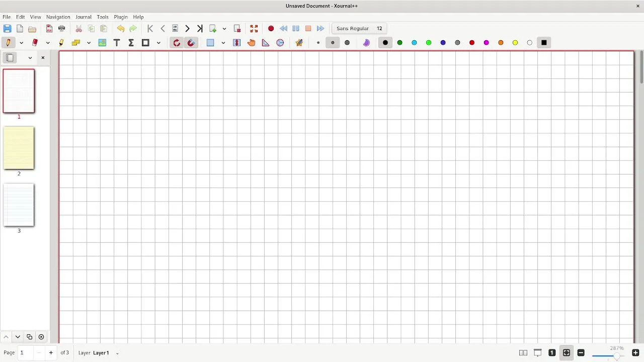Click the Save document icon
Screen dimensions: 644x362
pos(7,29)
